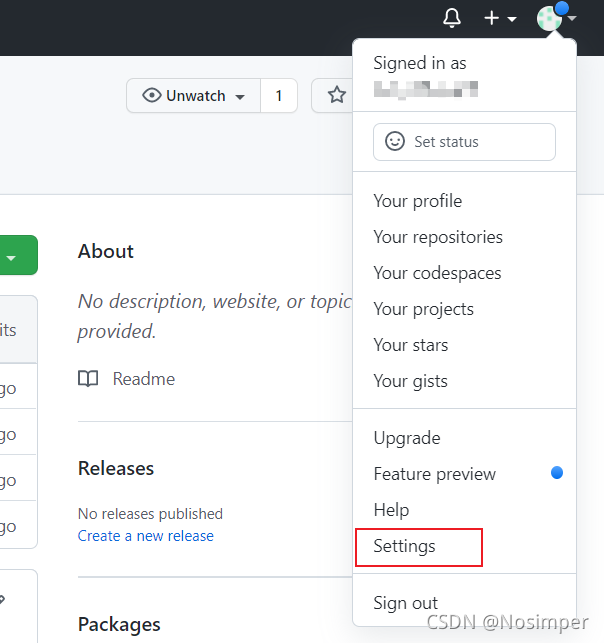Viewport: 604px width, 643px height.
Task: Open Your repositories
Action: 438,237
